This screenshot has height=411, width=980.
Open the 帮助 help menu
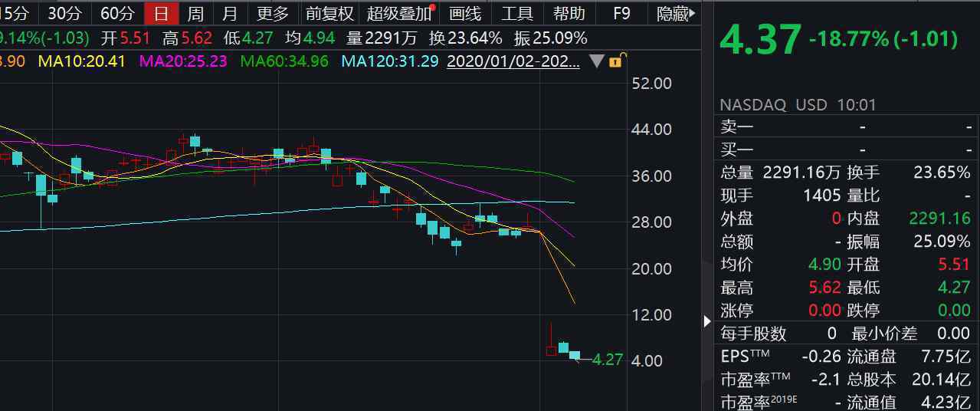pyautogui.click(x=569, y=13)
